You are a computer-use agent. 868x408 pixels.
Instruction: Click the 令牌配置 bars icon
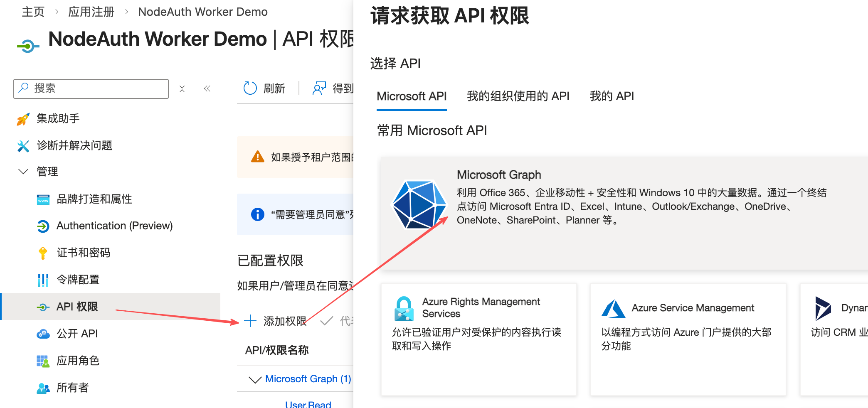click(x=43, y=280)
